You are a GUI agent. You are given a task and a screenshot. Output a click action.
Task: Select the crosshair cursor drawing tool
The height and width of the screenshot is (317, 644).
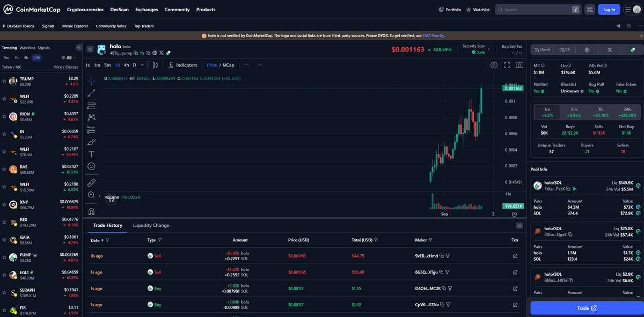point(91,80)
